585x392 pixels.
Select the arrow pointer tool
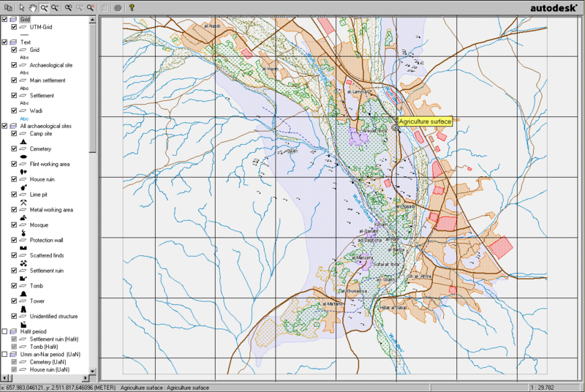21,7
